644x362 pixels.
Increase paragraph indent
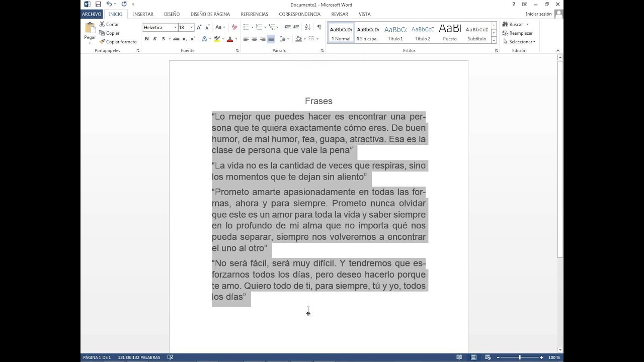pyautogui.click(x=296, y=27)
